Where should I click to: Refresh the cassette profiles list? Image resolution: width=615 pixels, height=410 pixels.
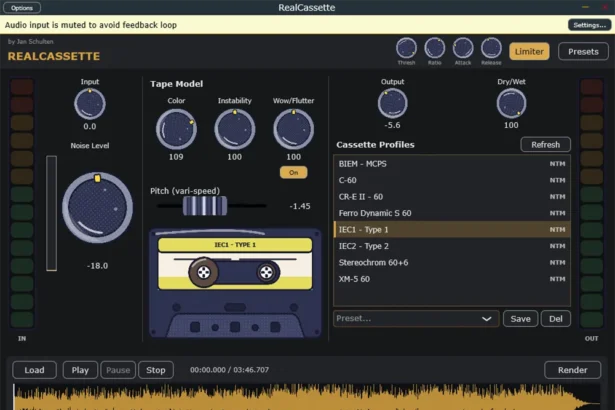click(545, 144)
